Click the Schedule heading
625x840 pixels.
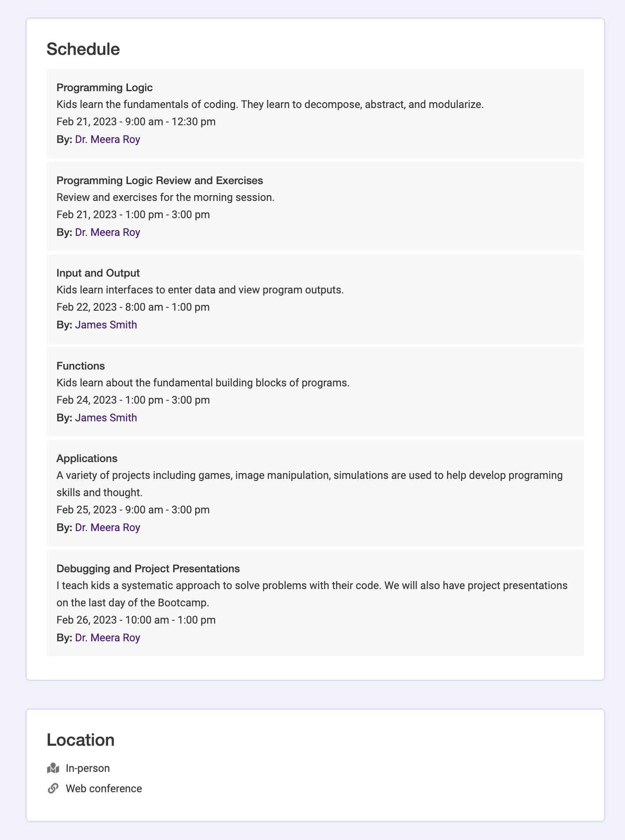coord(83,49)
